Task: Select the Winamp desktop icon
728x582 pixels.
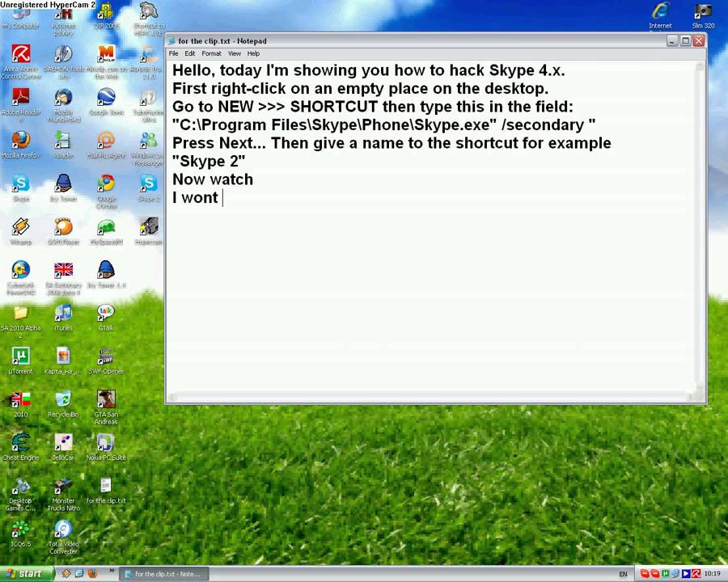Action: pyautogui.click(x=21, y=231)
